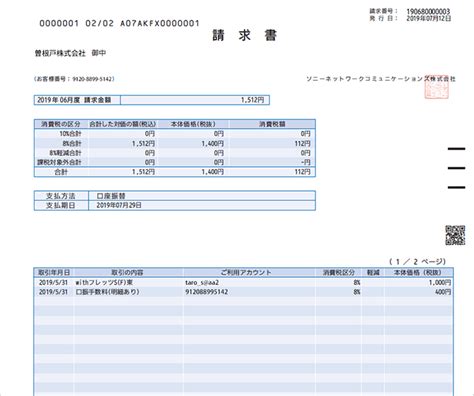The height and width of the screenshot is (396, 474).
Task: Select the 口振手数料(明細あり) transaction entry
Action: pyautogui.click(x=107, y=292)
